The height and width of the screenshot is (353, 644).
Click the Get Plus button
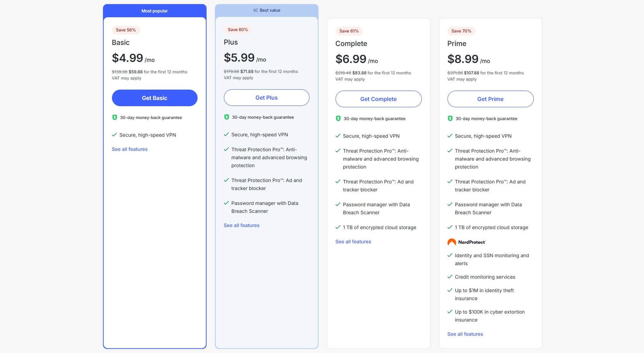[x=266, y=98]
